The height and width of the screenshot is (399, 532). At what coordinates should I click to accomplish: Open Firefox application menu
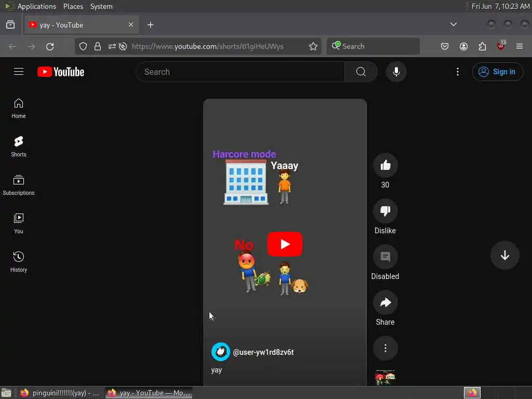coord(520,46)
